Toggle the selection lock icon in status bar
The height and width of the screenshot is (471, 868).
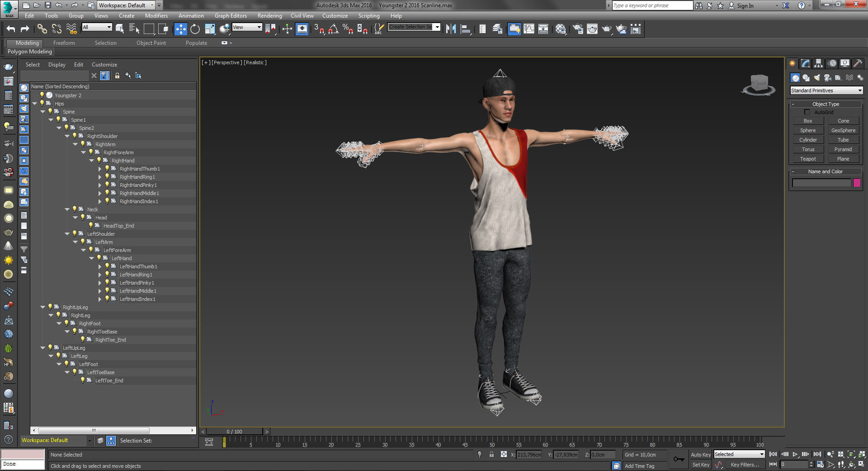click(x=491, y=454)
